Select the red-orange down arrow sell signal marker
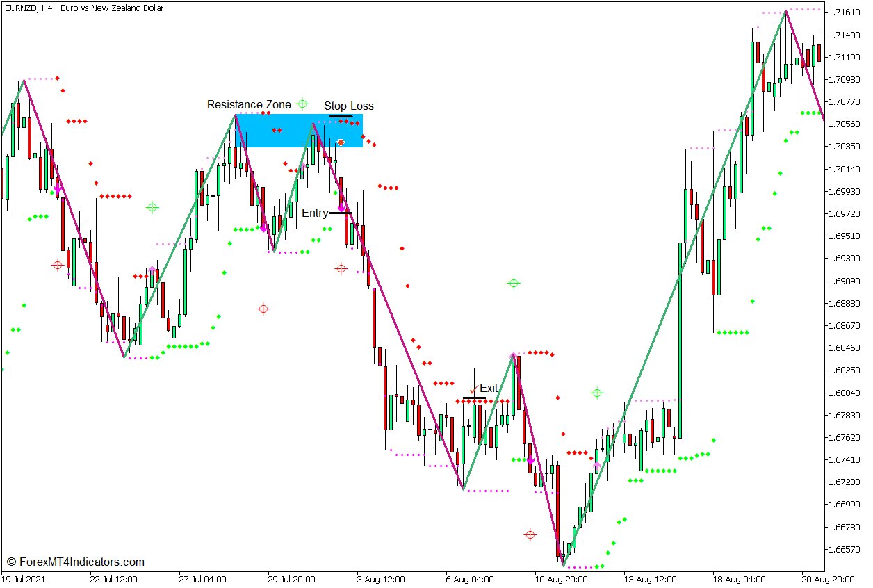 pyautogui.click(x=340, y=141)
